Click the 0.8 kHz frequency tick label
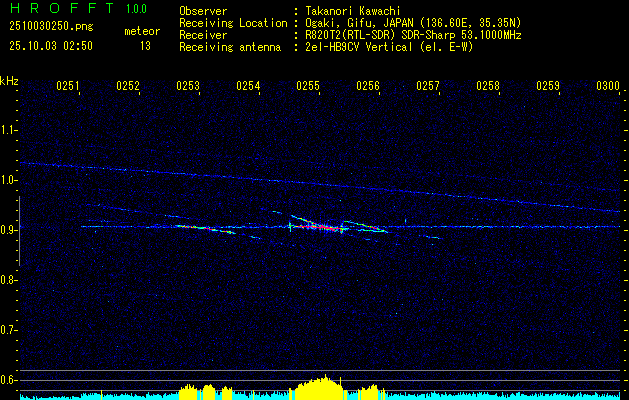 pyautogui.click(x=8, y=280)
